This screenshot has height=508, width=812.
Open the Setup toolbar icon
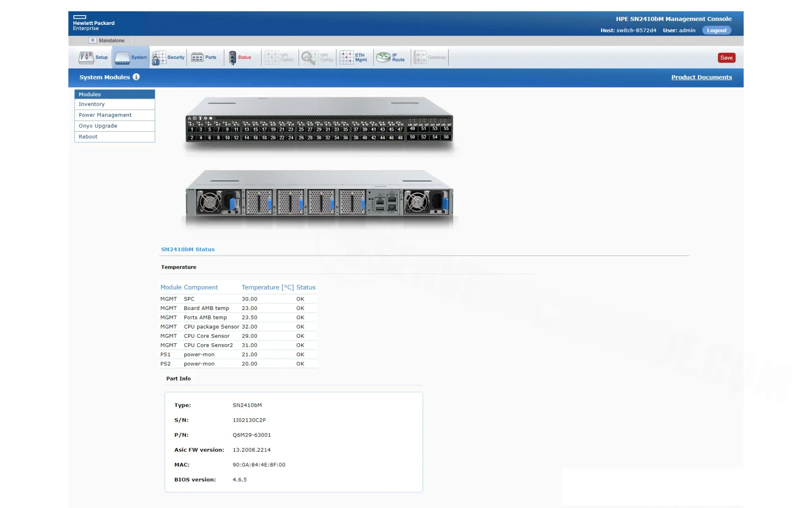(x=86, y=58)
